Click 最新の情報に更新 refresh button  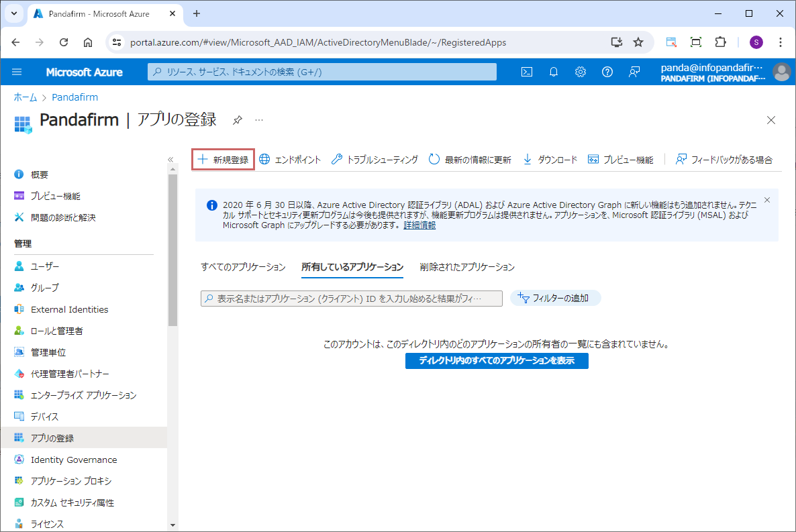pos(470,160)
